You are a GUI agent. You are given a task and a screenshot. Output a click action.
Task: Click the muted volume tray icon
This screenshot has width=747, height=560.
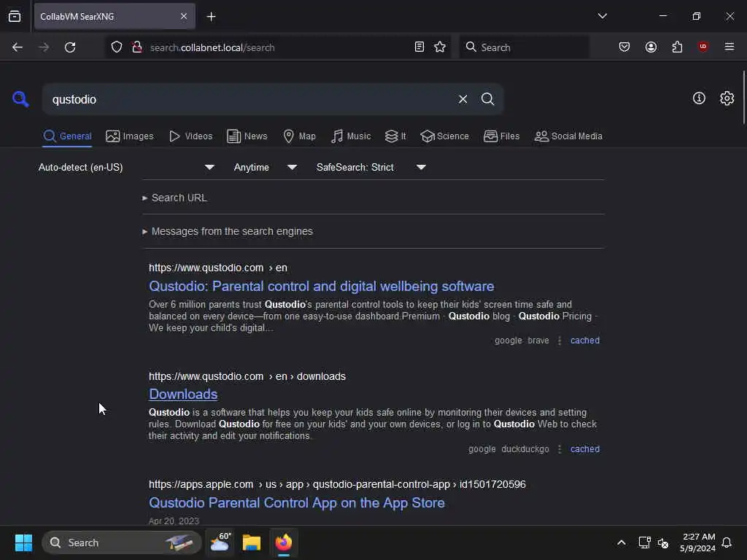[x=662, y=542]
